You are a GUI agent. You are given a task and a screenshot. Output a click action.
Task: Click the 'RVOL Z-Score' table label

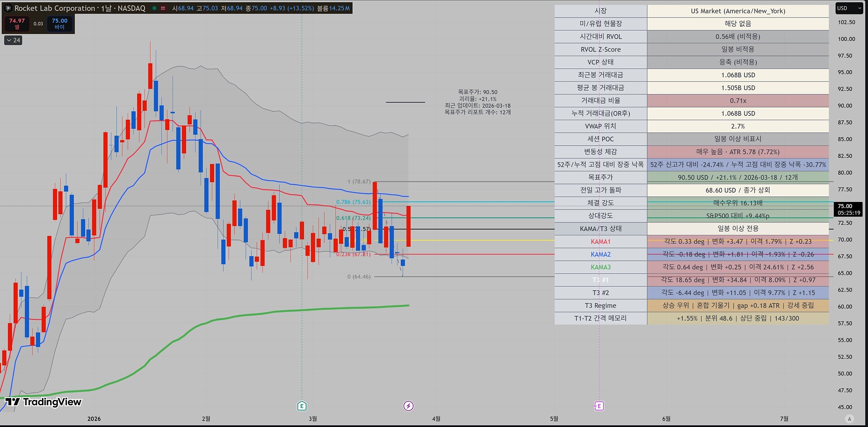(600, 49)
